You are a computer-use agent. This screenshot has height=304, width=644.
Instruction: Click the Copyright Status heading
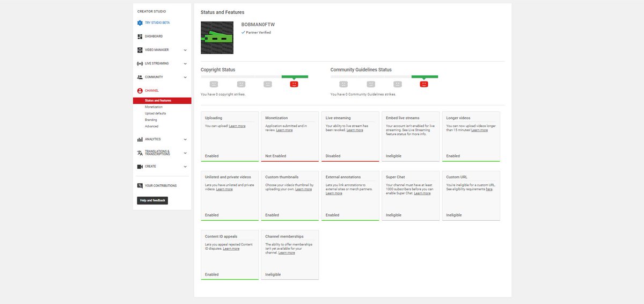(218, 70)
